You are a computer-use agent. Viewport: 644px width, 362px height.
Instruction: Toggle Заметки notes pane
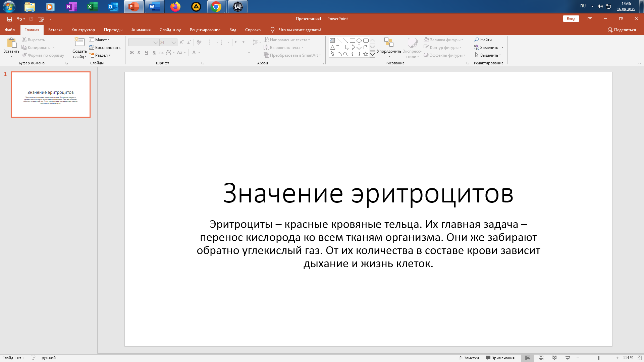click(469, 358)
